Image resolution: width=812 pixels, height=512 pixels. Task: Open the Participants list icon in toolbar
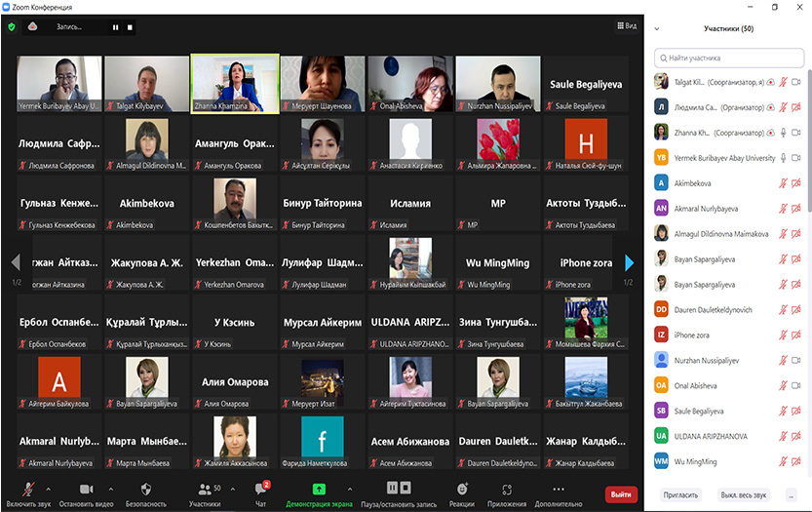pyautogui.click(x=205, y=489)
